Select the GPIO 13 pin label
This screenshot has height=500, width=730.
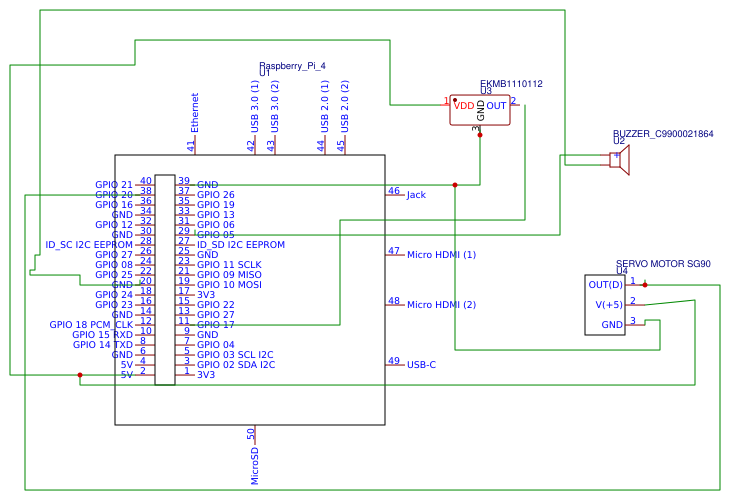point(216,215)
